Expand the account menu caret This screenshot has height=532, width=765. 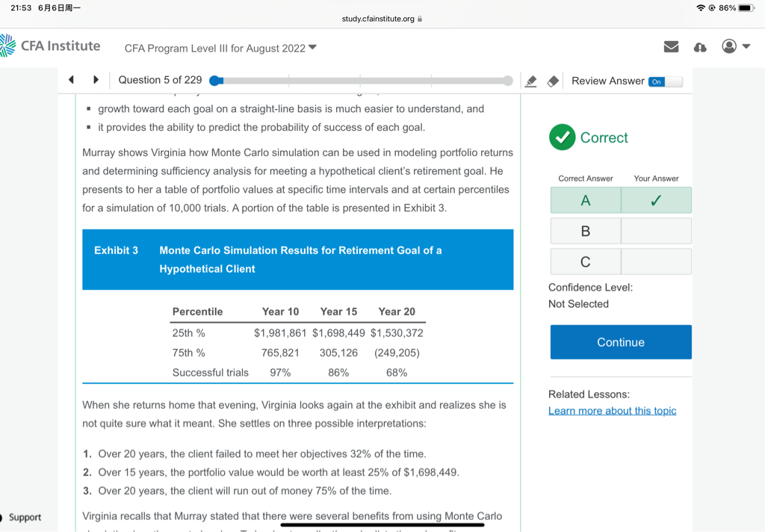click(746, 46)
